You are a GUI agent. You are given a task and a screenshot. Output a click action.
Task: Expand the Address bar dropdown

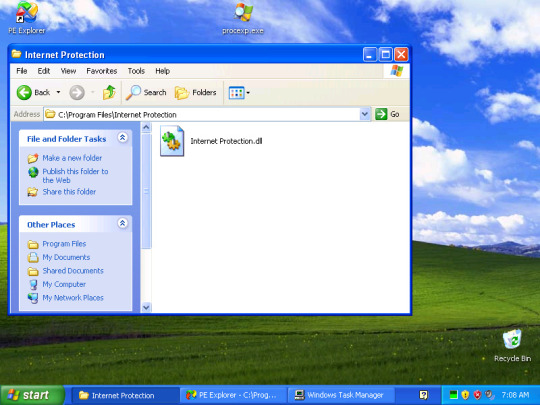365,114
